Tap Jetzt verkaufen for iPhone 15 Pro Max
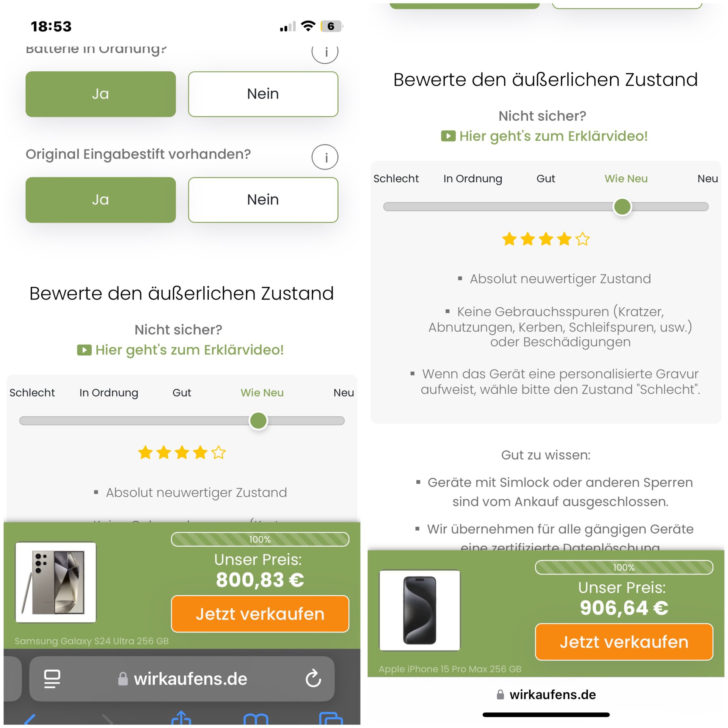This screenshot has height=728, width=728. click(x=624, y=642)
